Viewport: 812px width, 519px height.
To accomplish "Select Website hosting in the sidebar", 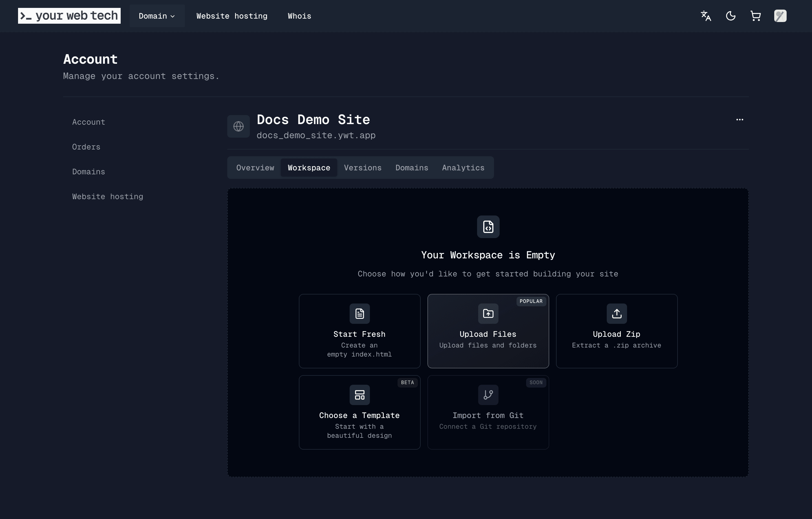I will tap(108, 196).
